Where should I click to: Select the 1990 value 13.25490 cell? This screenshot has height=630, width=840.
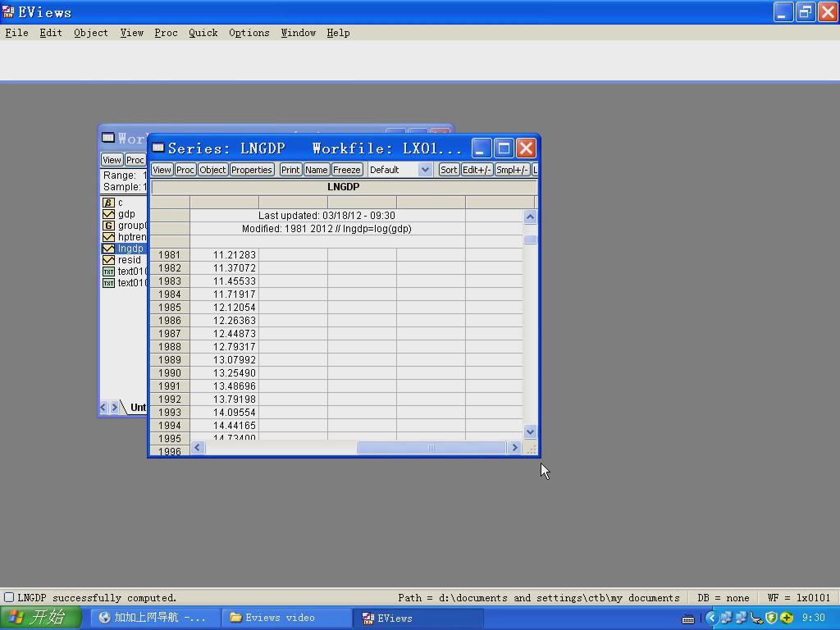(224, 373)
